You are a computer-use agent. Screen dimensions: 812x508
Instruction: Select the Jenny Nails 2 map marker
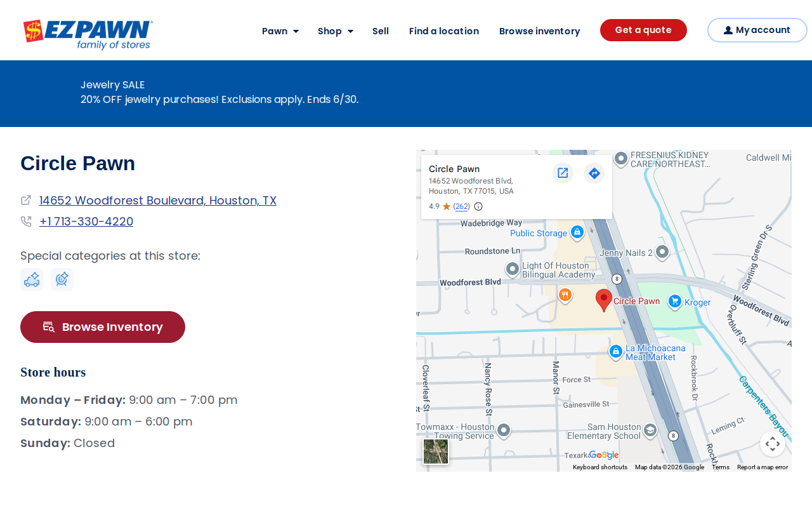pos(662,252)
